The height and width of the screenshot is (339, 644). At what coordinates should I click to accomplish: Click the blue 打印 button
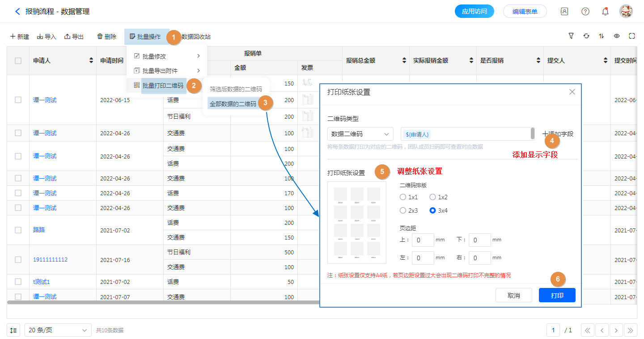click(x=557, y=296)
